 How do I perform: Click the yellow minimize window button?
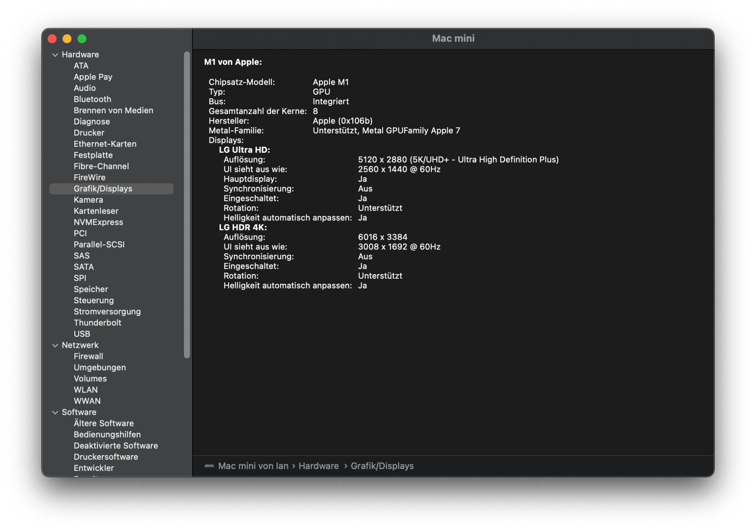[x=67, y=39]
